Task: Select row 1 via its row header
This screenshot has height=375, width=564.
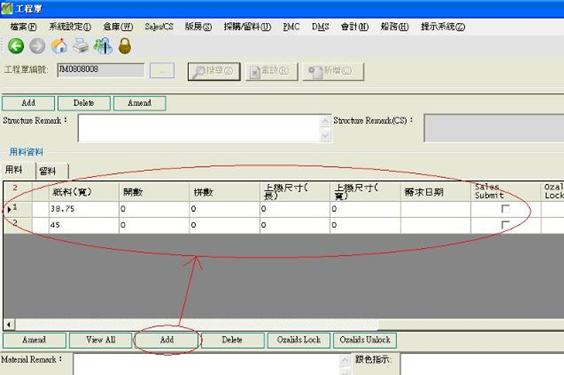Action: tap(18, 209)
